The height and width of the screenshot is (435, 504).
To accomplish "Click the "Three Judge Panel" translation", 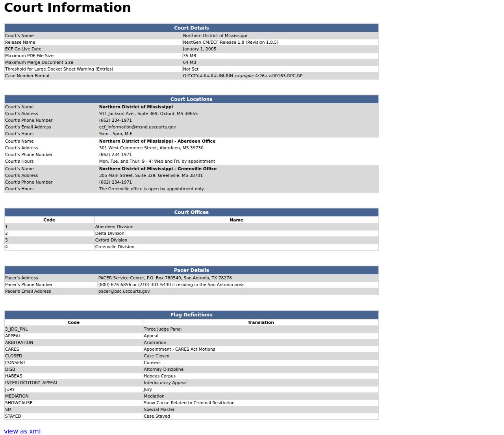I will point(163,329).
